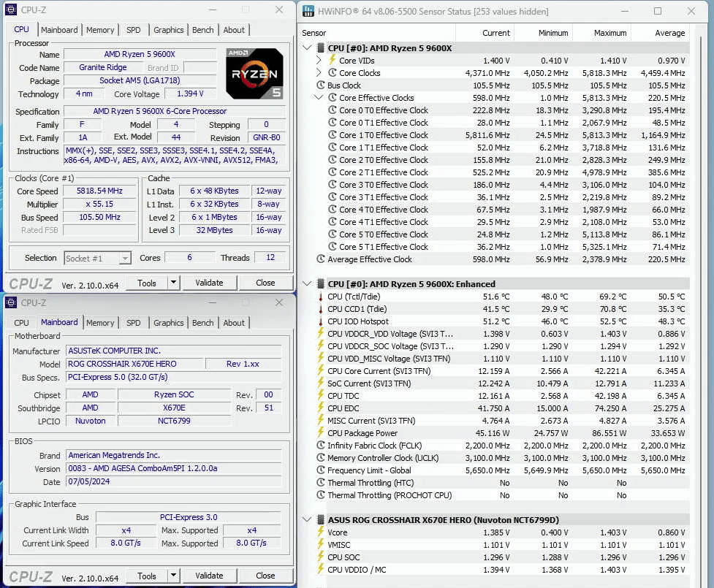714x588 pixels.
Task: Collapse the ASUS ROG CROSSHAIR X670E HERO group
Action: point(308,520)
